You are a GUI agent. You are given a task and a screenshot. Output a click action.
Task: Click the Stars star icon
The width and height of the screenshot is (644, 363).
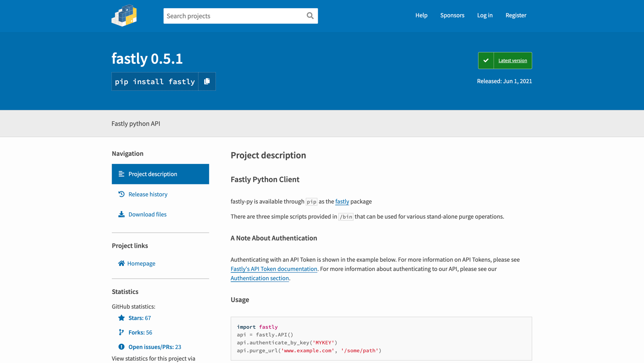click(x=121, y=318)
